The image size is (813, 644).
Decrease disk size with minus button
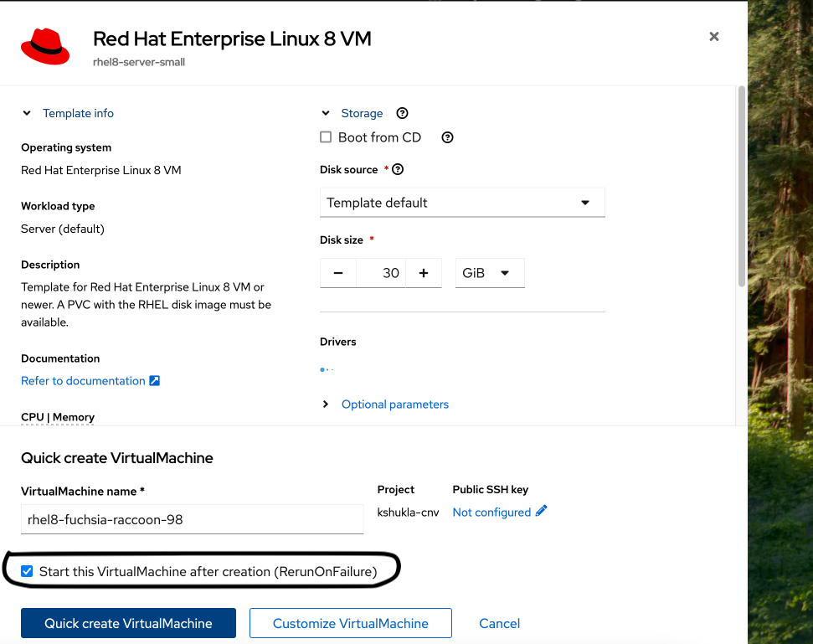pos(338,273)
